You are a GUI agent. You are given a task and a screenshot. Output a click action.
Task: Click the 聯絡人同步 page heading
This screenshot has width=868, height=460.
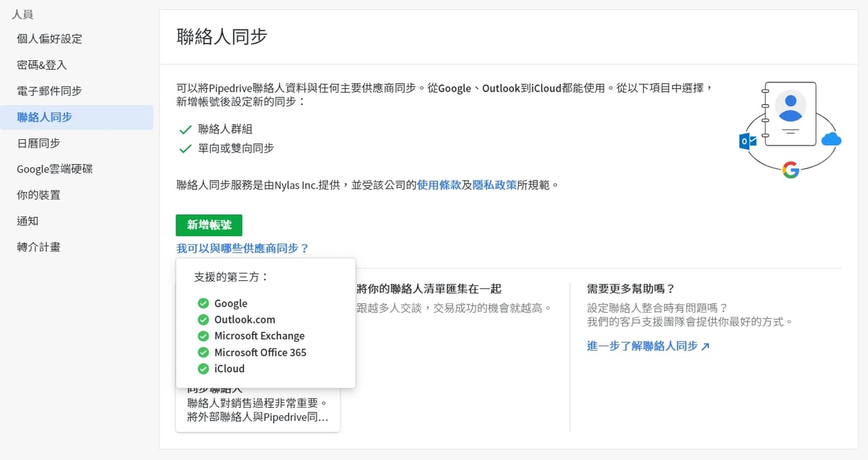222,37
